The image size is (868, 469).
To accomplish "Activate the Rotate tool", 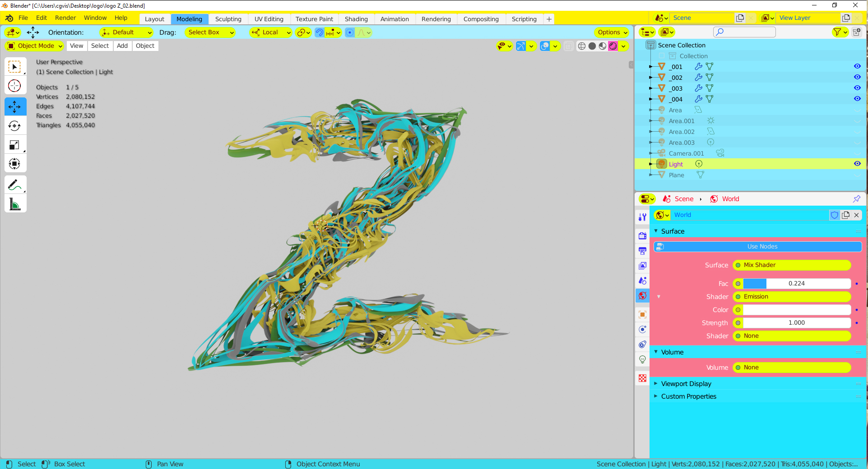I will [14, 126].
